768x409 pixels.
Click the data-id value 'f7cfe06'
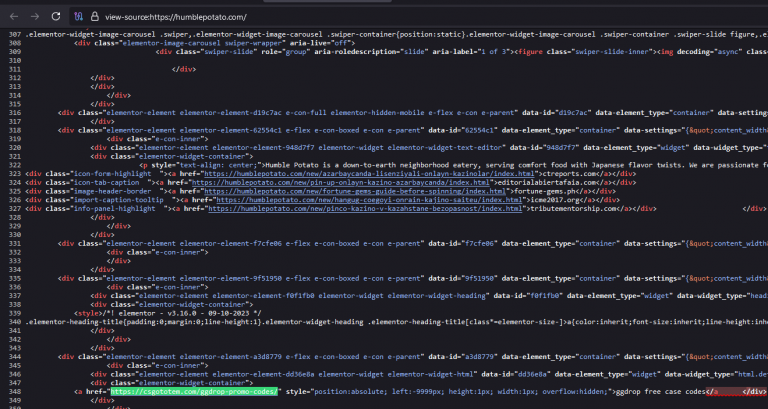click(x=479, y=243)
